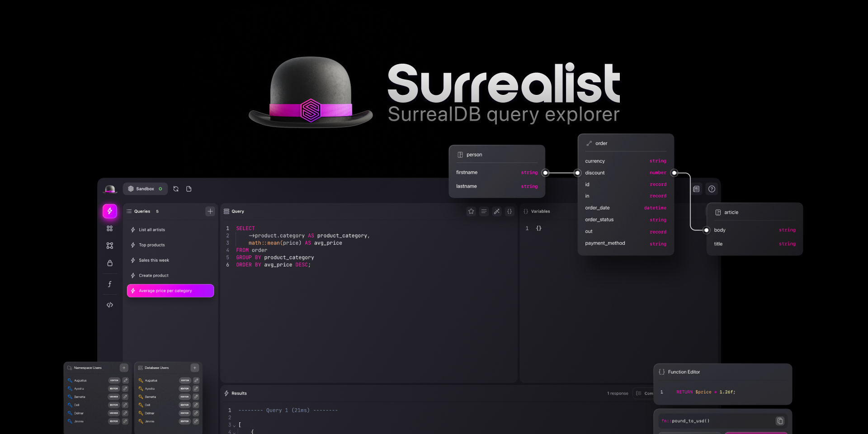
Task: Click the reconnect refresh icon beside Sandbox
Action: point(176,189)
